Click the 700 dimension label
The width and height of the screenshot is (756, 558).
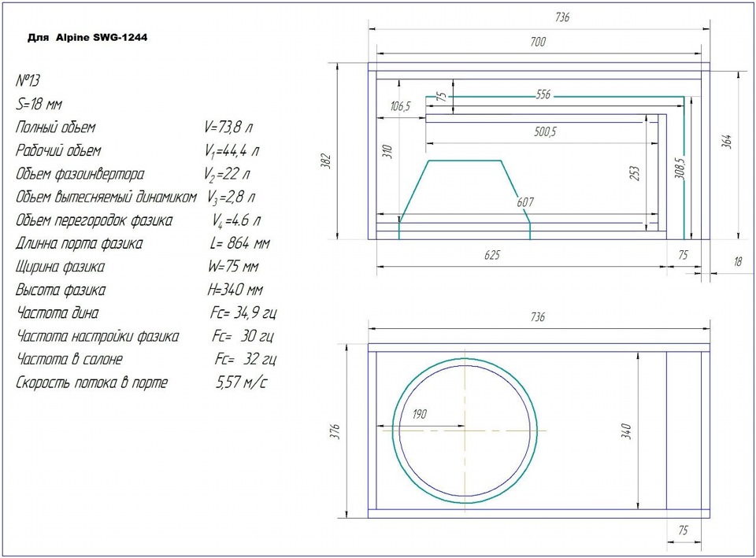click(538, 43)
